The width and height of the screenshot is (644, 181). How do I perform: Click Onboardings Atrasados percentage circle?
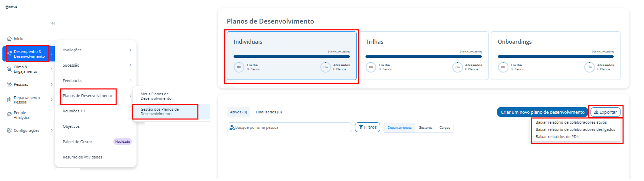(x=589, y=67)
